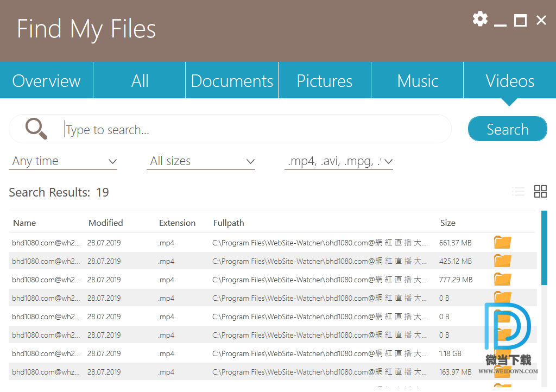Select the row with size 163.97 MB
556x392 pixels.
[273, 372]
